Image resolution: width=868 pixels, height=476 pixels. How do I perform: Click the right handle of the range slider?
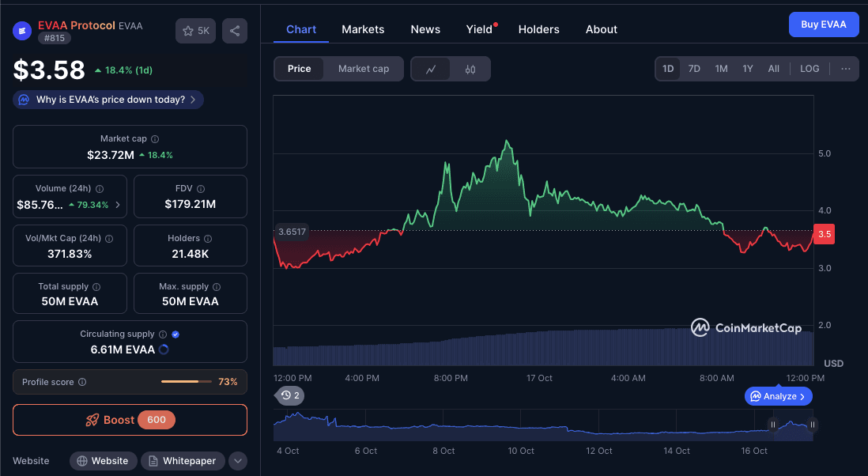tap(812, 425)
